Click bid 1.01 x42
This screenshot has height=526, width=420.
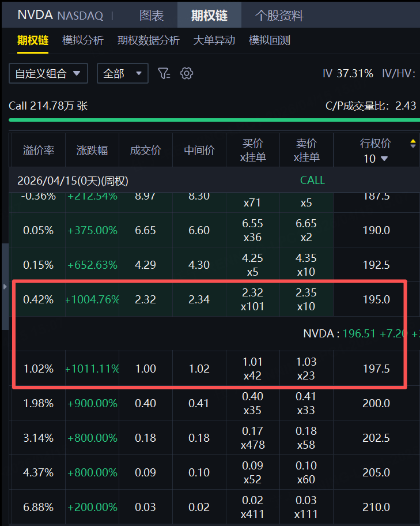point(252,369)
